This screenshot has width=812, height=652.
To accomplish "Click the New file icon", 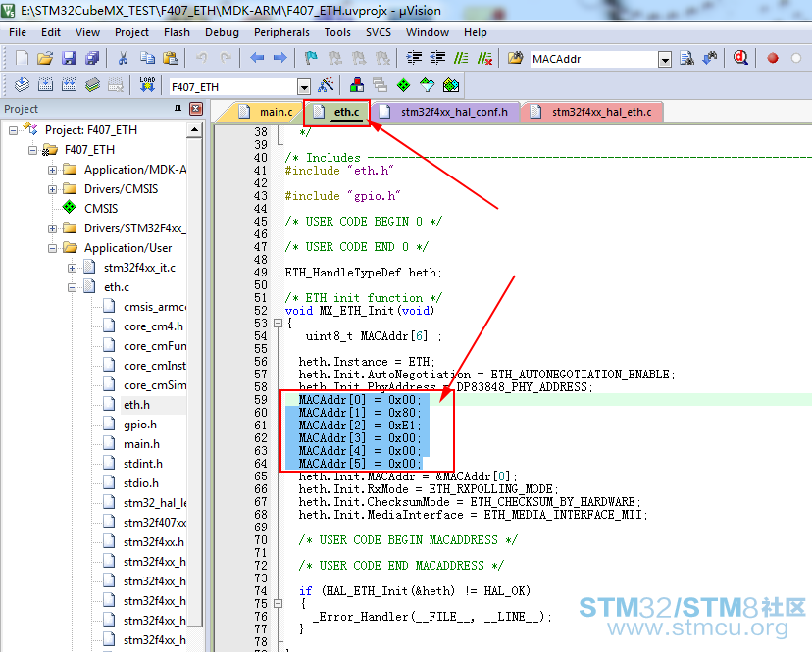I will pyautogui.click(x=22, y=58).
